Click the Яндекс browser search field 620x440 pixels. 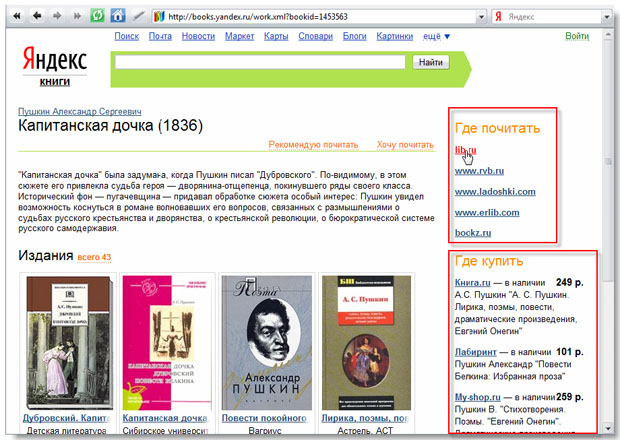pyautogui.click(x=554, y=17)
